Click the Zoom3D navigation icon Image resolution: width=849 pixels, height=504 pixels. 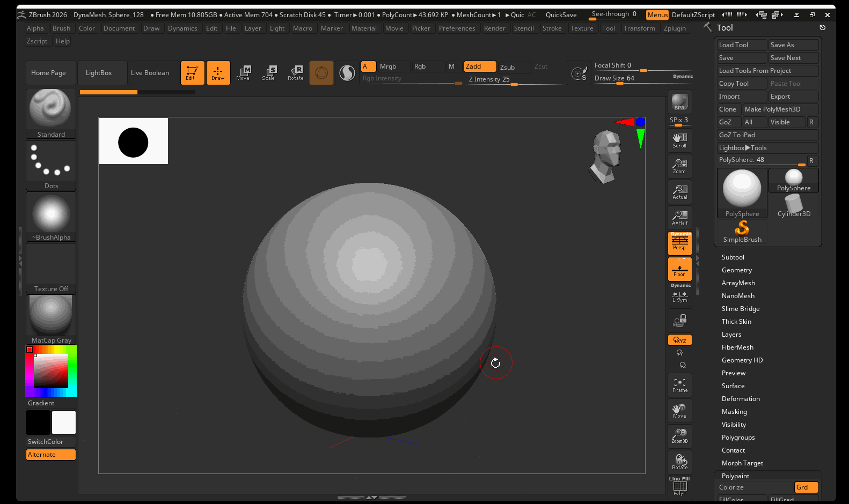coord(679,436)
